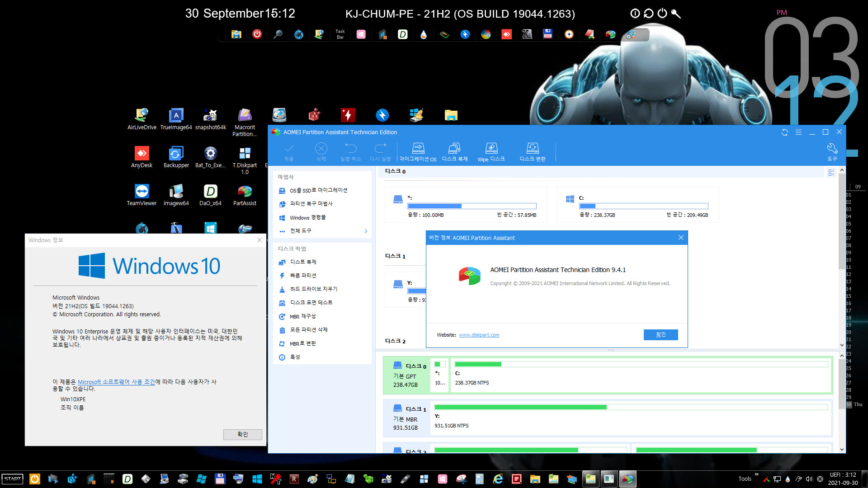Open the Macrorit Partition desktop icon
Viewport: 868px width, 488px height.
pos(245,122)
